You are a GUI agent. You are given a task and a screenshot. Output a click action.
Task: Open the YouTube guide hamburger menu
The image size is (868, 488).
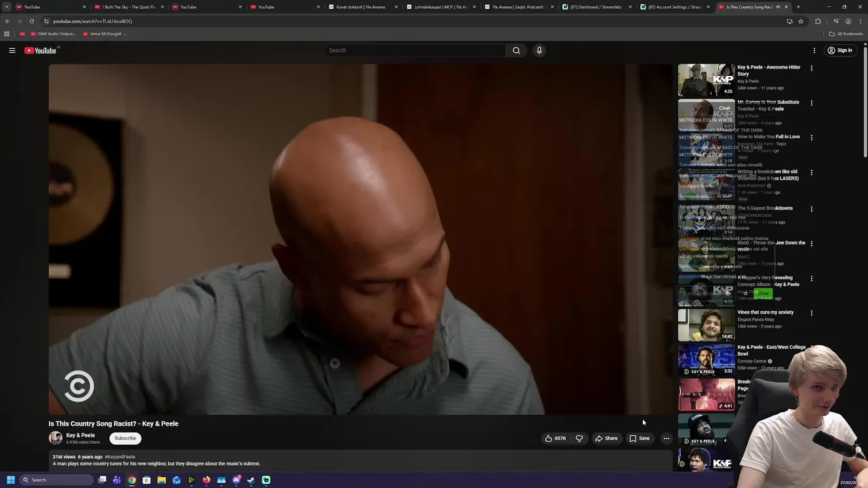(12, 50)
